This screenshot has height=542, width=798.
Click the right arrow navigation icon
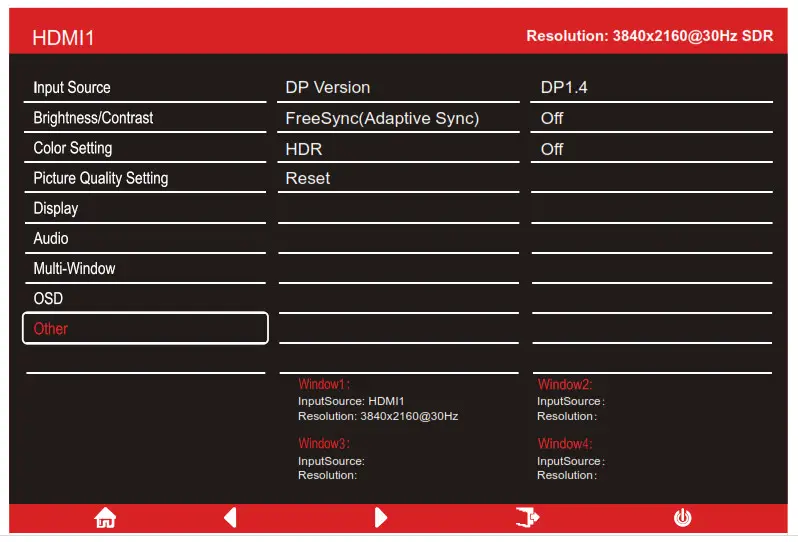(381, 518)
